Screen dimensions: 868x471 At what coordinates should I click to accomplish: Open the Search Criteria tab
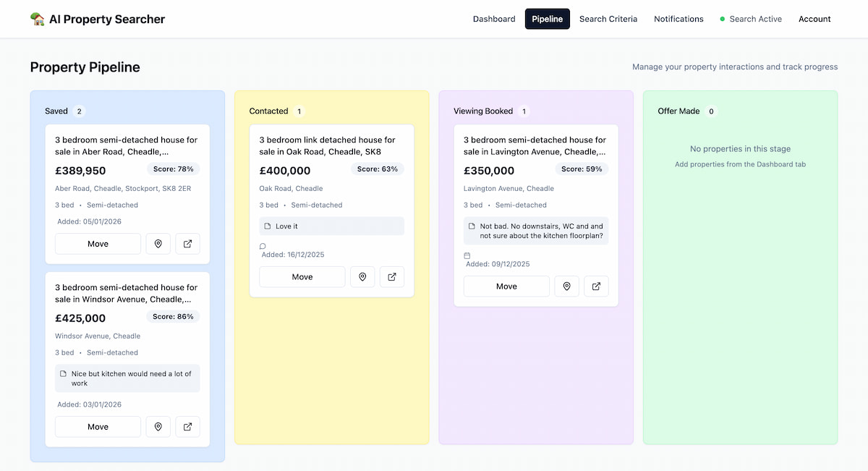point(608,19)
